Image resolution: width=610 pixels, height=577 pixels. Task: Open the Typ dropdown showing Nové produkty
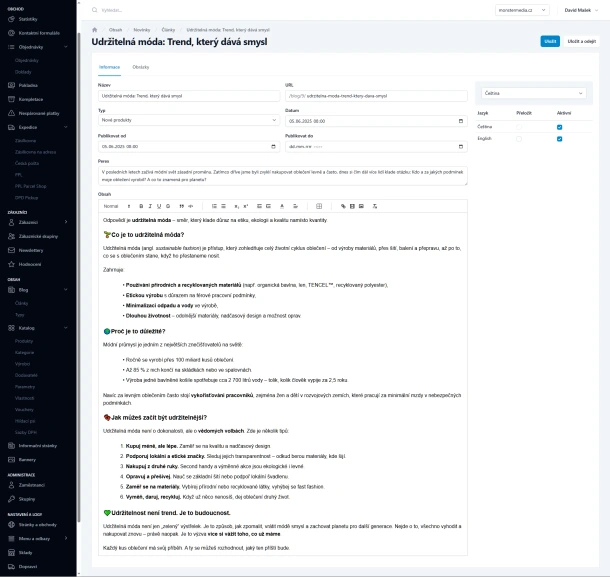coord(186,121)
